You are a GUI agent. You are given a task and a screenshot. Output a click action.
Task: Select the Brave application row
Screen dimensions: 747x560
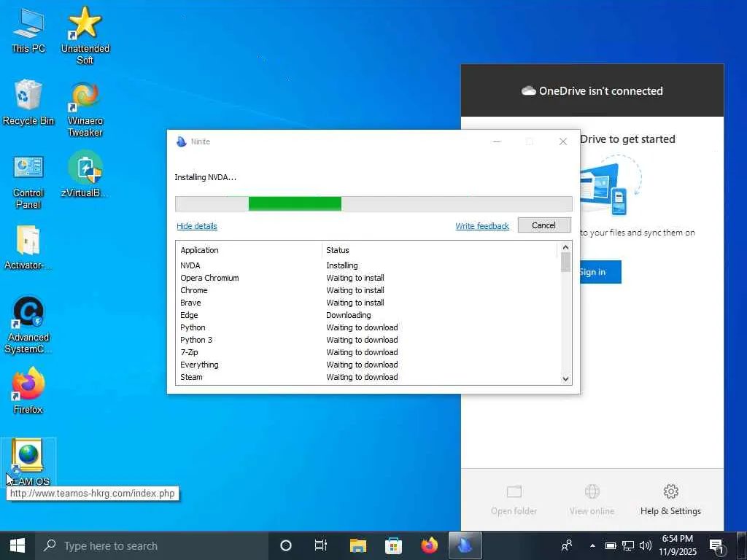click(368, 303)
